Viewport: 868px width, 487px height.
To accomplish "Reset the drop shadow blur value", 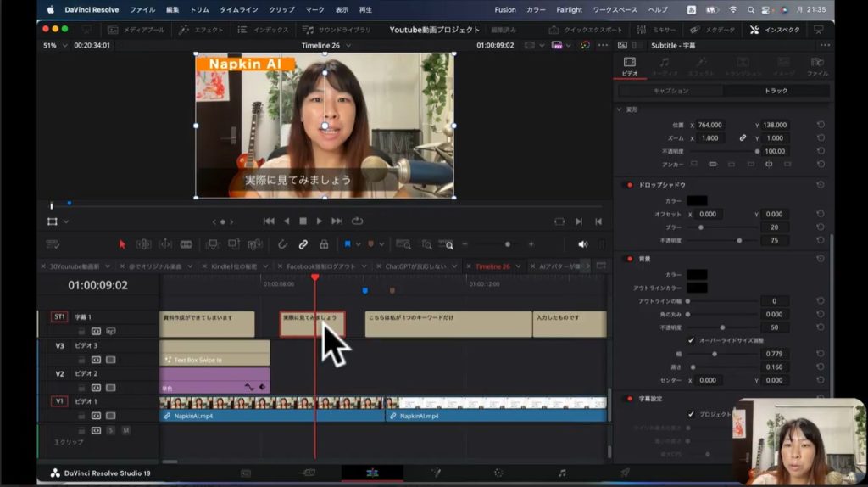I will point(821,227).
